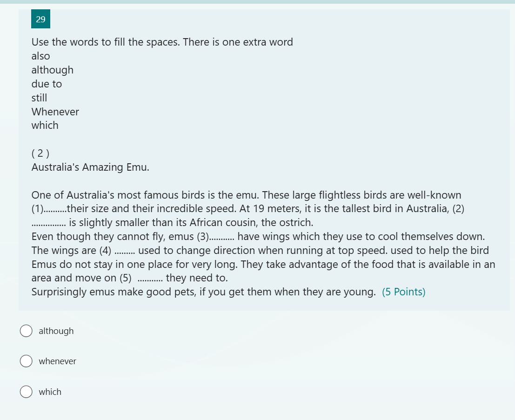Image resolution: width=515 pixels, height=420 pixels.
Task: Click the 'which' answer label text
Action: point(50,392)
